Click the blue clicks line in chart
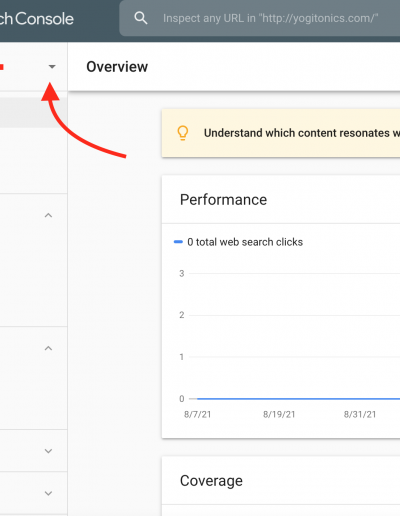The image size is (400, 516). (298, 399)
